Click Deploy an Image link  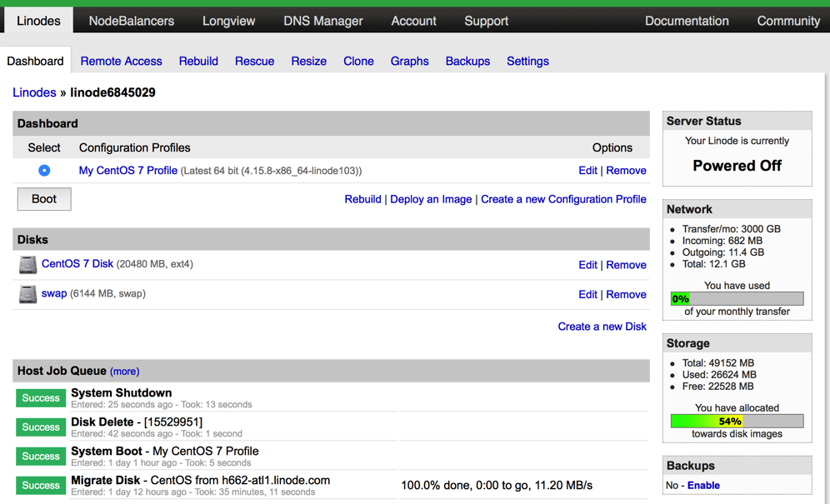(431, 199)
